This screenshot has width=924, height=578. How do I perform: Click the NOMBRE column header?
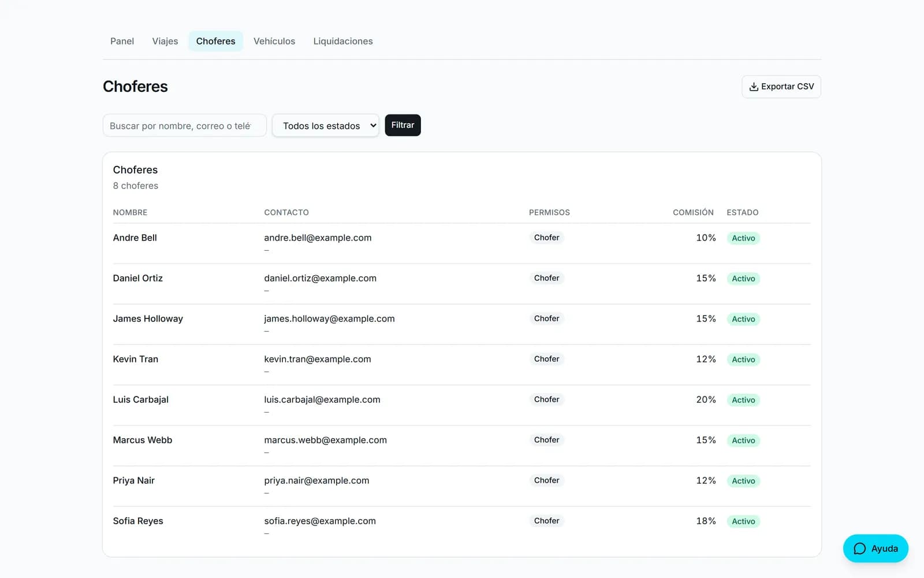pos(130,212)
